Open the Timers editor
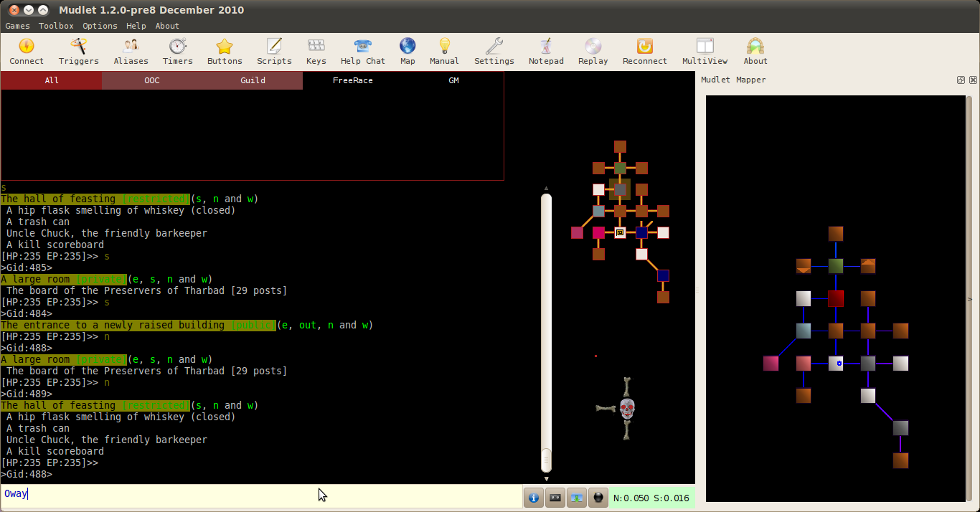This screenshot has width=980, height=512. (177, 52)
